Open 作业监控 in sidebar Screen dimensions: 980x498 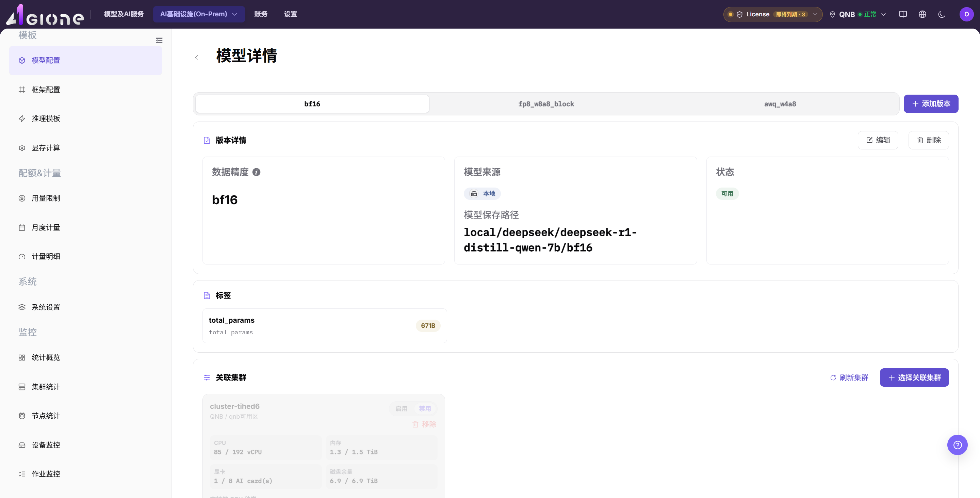[x=86, y=474]
